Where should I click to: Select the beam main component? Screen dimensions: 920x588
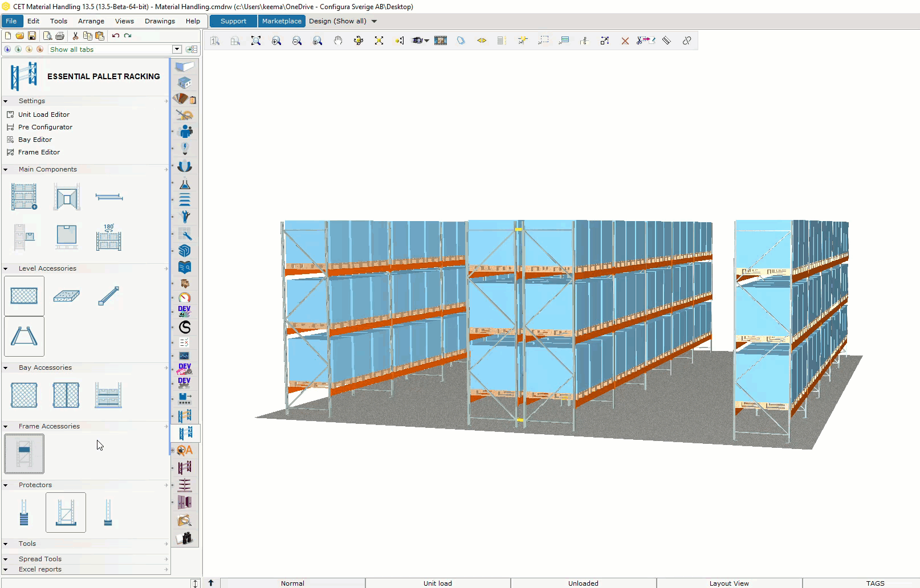109,197
